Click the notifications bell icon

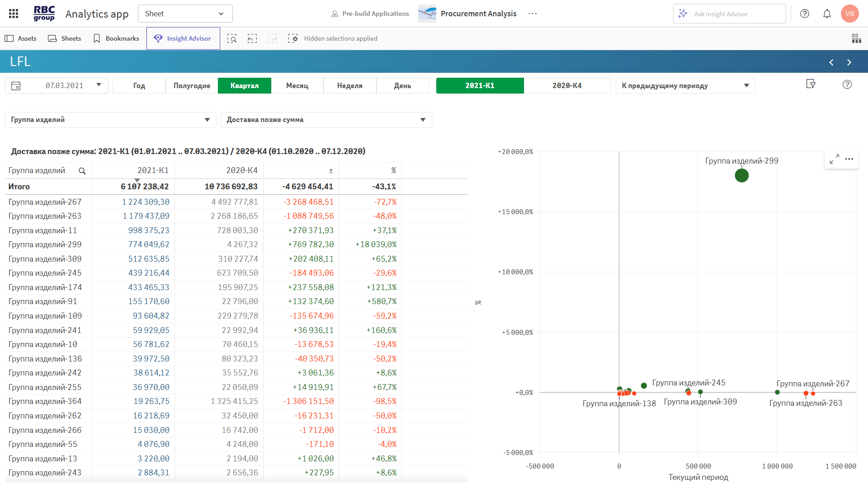(827, 14)
